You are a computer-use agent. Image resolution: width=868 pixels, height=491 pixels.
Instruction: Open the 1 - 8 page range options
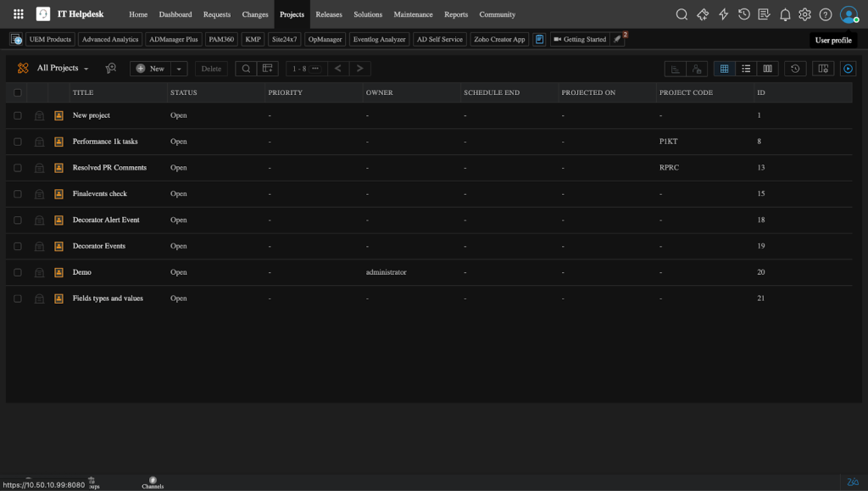point(306,69)
